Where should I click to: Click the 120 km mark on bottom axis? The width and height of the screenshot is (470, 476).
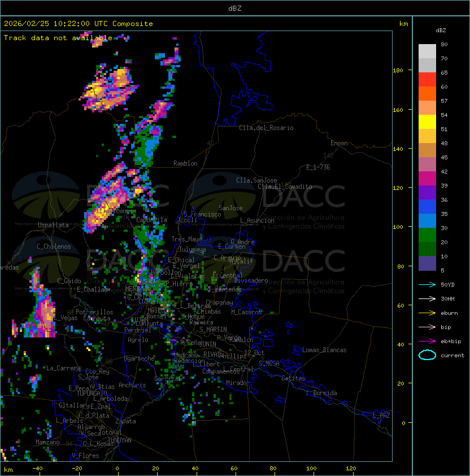(x=351, y=469)
